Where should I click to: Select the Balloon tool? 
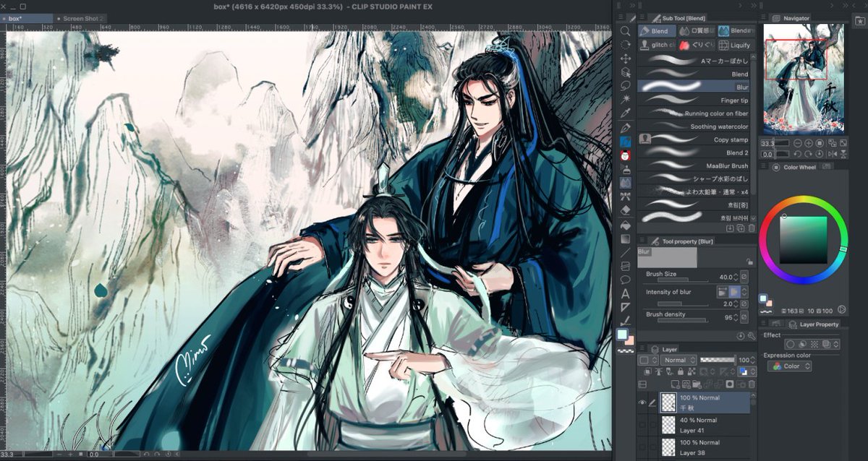click(x=626, y=280)
